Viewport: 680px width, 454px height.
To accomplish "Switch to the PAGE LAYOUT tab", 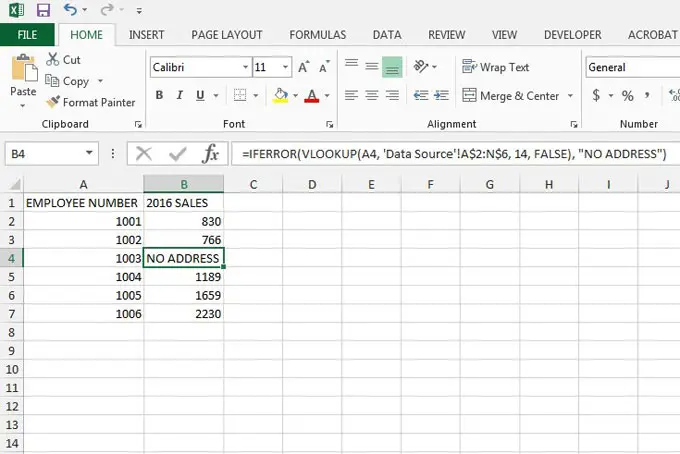I will 226,35.
